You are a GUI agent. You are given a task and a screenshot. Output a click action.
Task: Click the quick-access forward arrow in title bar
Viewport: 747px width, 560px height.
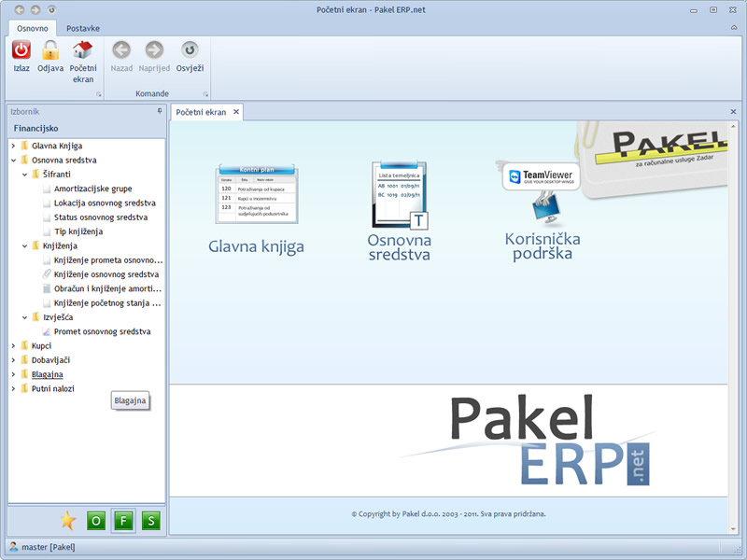click(35, 9)
